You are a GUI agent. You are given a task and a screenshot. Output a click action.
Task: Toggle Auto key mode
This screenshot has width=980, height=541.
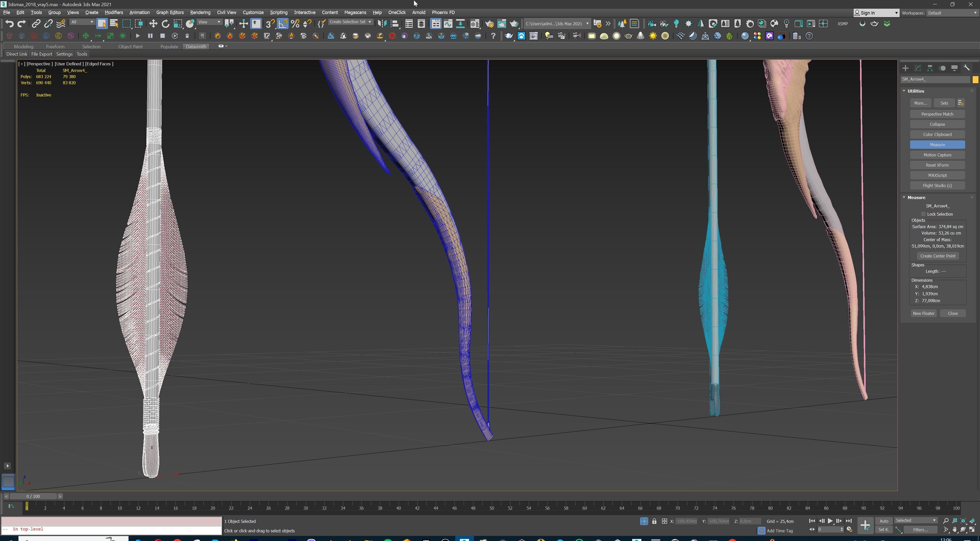pyautogui.click(x=883, y=521)
